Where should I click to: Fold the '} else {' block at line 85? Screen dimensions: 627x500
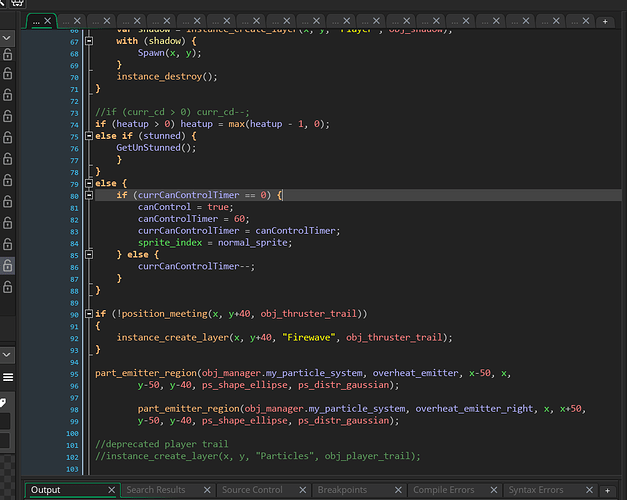(89, 254)
